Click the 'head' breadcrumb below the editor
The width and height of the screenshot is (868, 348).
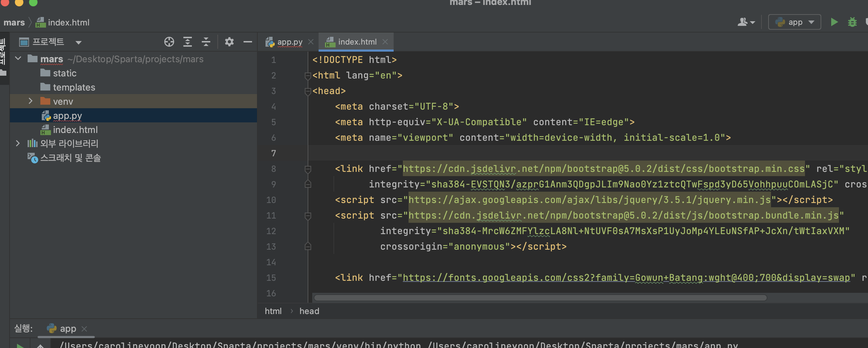[x=309, y=311]
